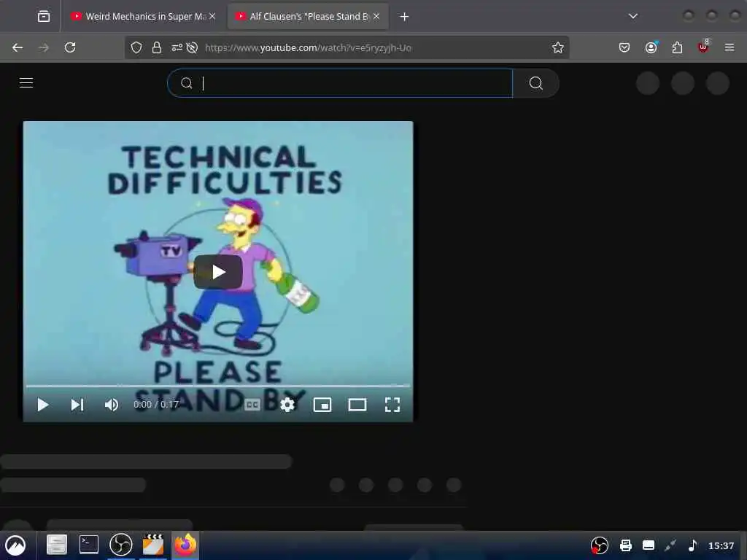Image resolution: width=747 pixels, height=560 pixels.
Task: Open Firefox View recent browsing icon
Action: (x=43, y=17)
